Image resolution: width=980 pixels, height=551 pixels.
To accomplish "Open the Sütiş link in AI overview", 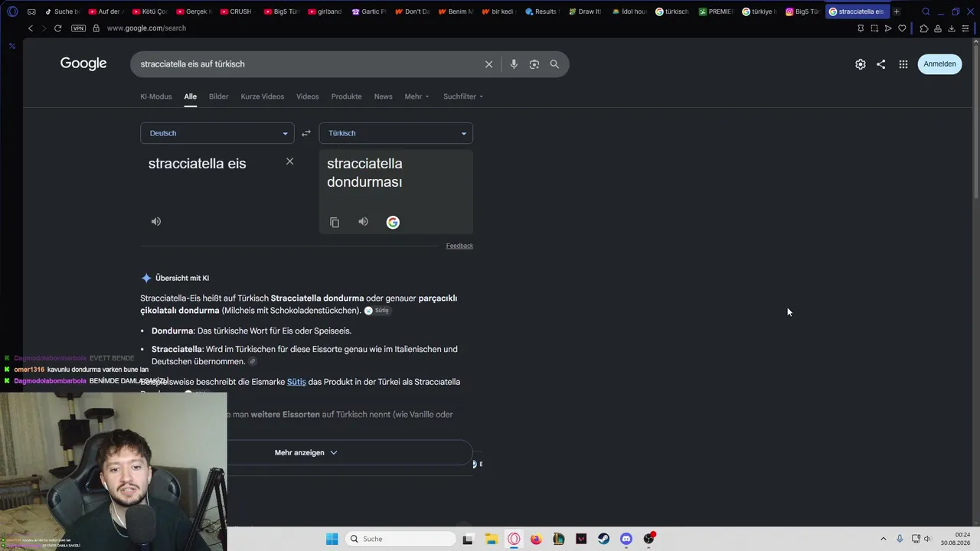I will (296, 382).
